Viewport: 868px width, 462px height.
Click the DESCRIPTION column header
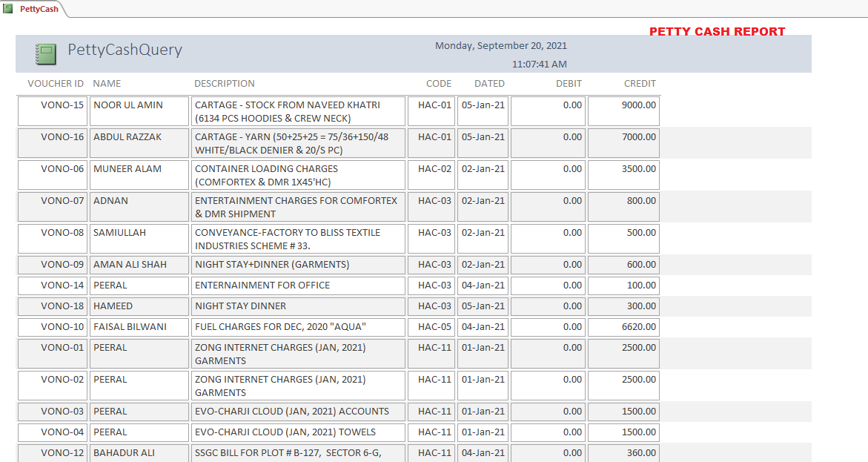tap(224, 84)
